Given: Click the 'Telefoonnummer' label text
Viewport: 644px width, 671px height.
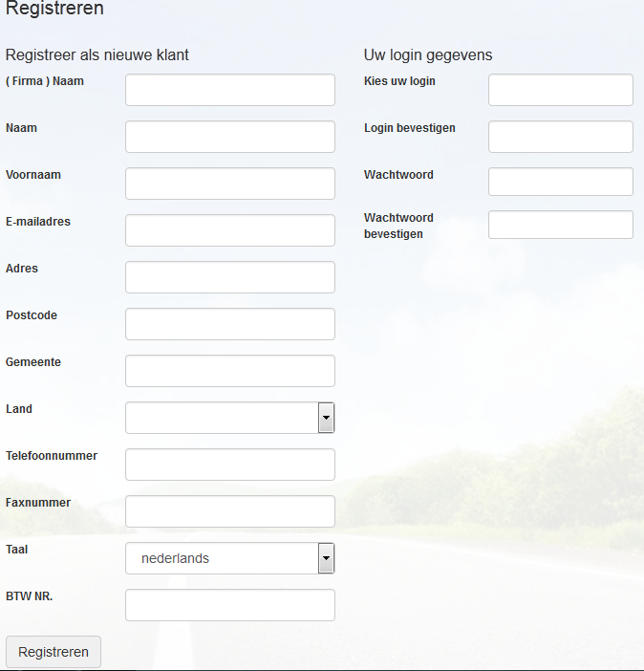Looking at the screenshot, I should tap(52, 456).
